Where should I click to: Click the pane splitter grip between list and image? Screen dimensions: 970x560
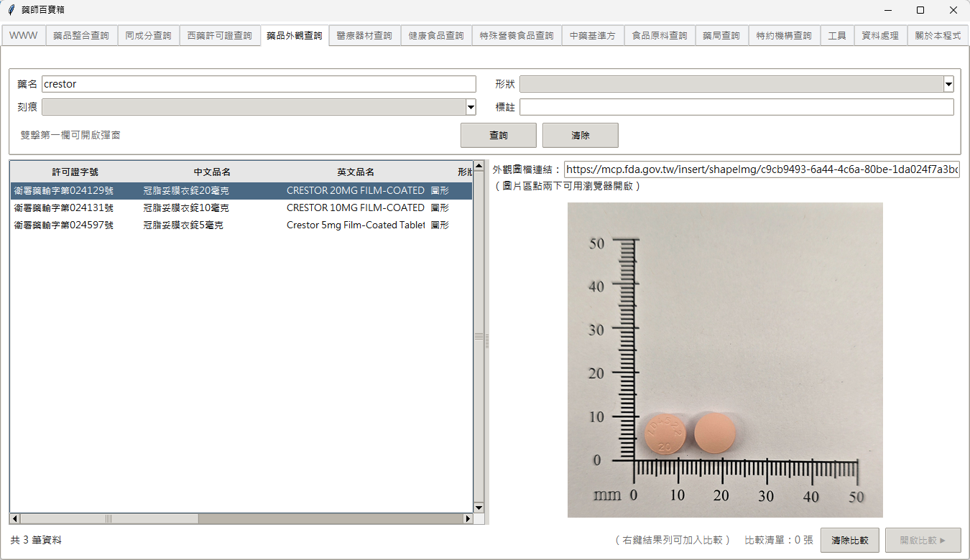coord(487,342)
